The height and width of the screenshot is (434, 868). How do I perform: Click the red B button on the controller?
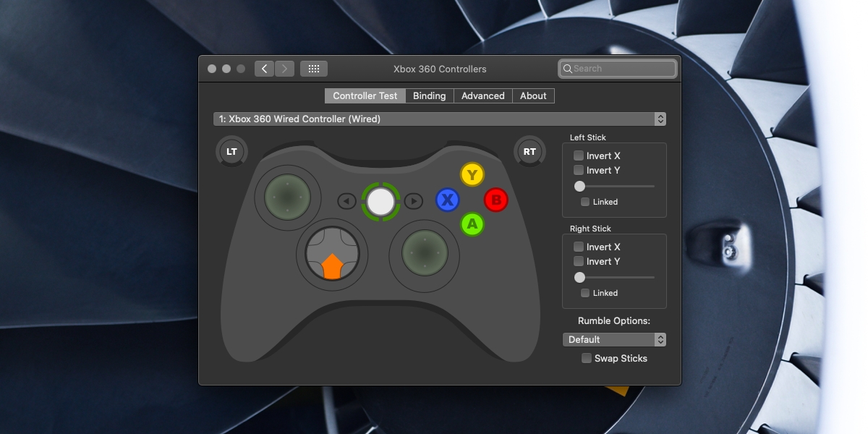point(496,200)
